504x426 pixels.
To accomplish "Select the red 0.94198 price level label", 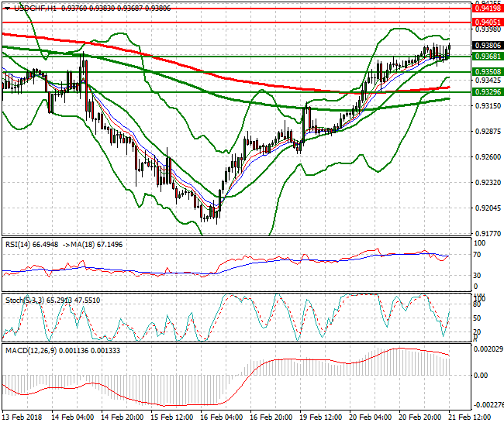I will pos(488,9).
